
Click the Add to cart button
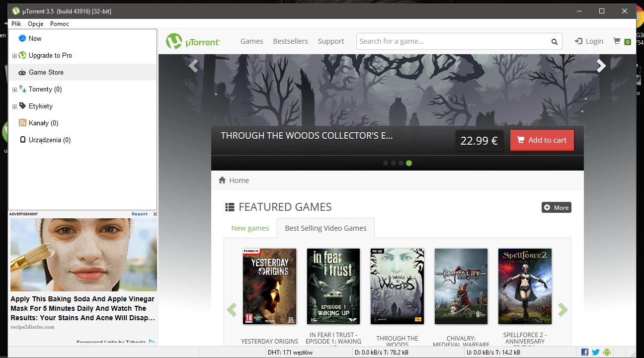[x=542, y=140]
